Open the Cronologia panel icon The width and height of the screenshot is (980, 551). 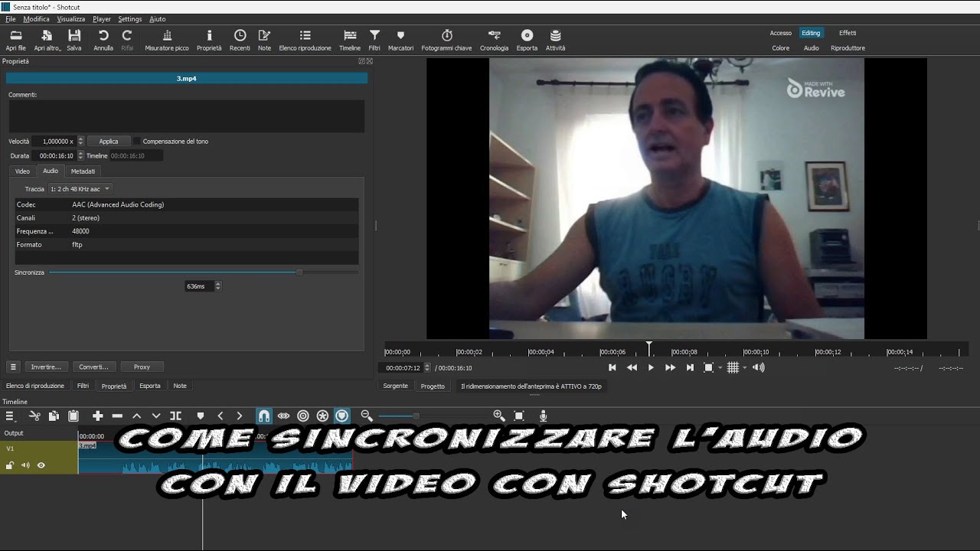494,41
